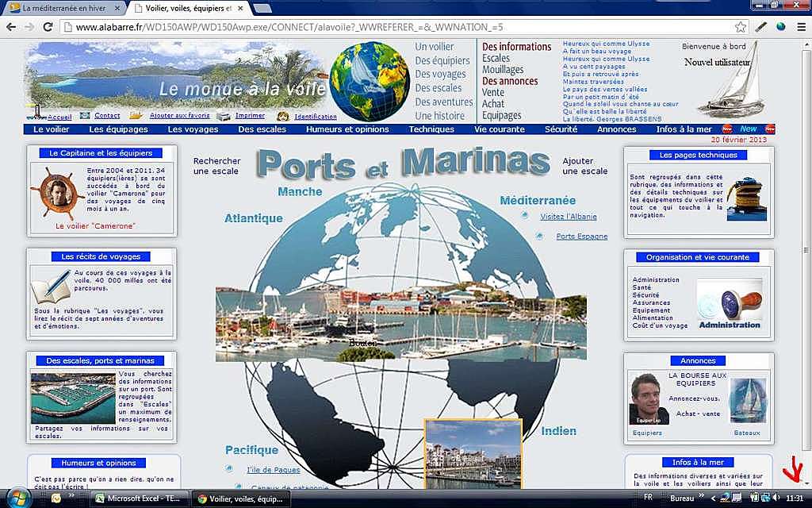Click volume icon in system tray
Viewport: 812px width, 508px height.
(776, 498)
